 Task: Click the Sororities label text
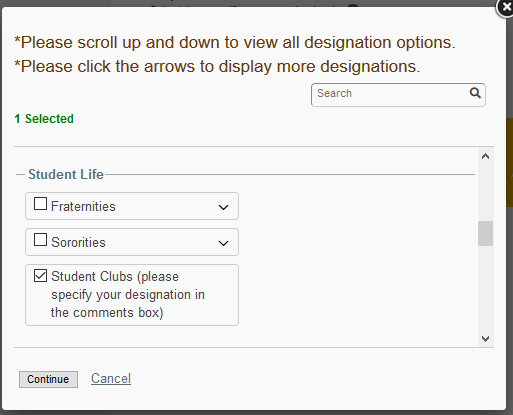tap(78, 243)
